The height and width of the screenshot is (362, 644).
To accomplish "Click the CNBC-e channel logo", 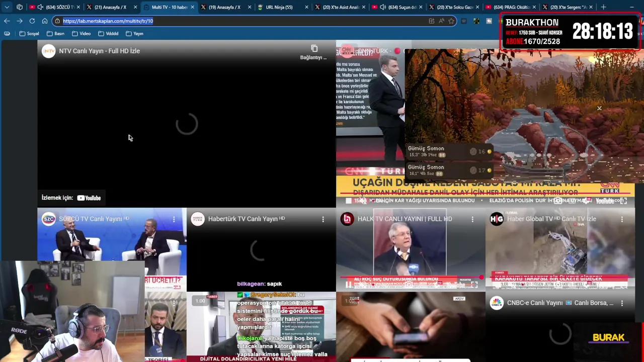I will [x=497, y=303].
